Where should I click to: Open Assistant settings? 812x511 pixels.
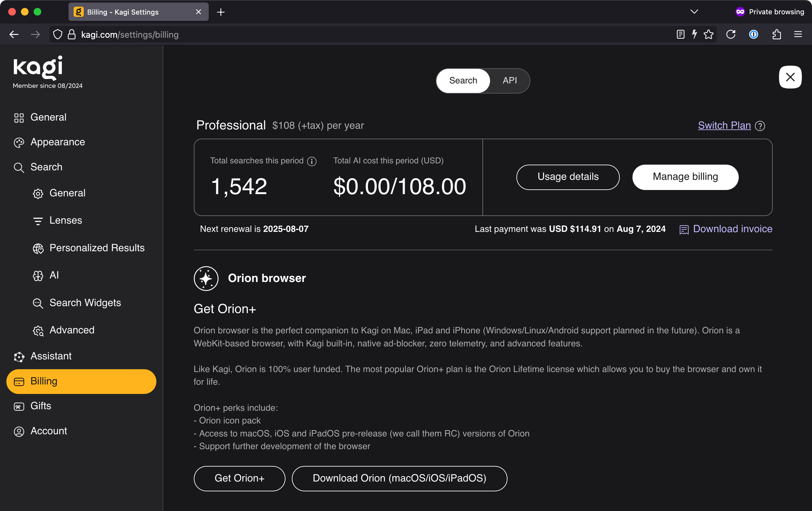pyautogui.click(x=81, y=356)
